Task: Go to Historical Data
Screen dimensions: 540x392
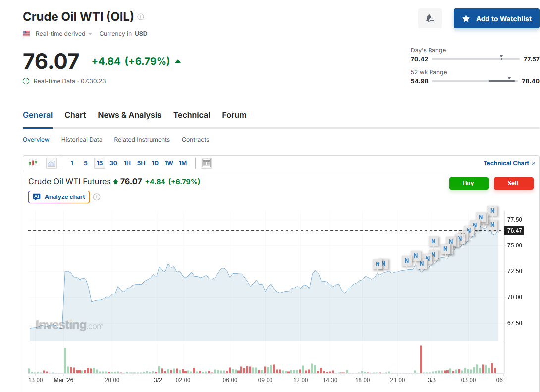Action: point(82,140)
